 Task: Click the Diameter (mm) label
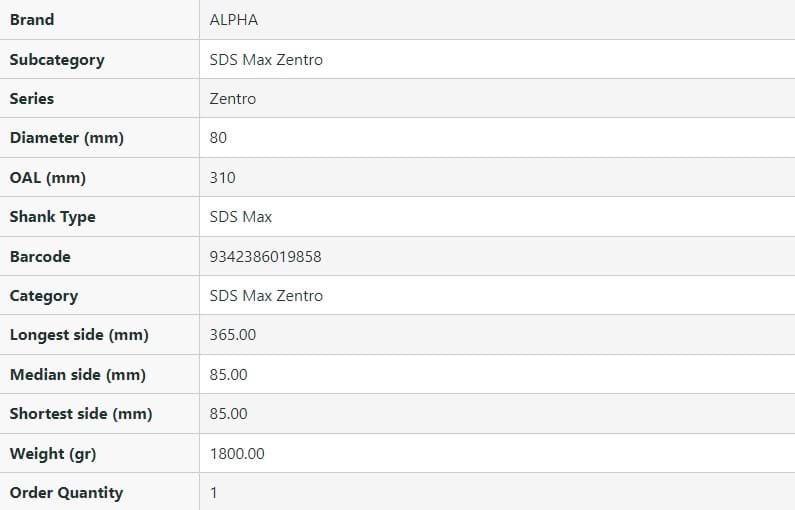point(67,138)
